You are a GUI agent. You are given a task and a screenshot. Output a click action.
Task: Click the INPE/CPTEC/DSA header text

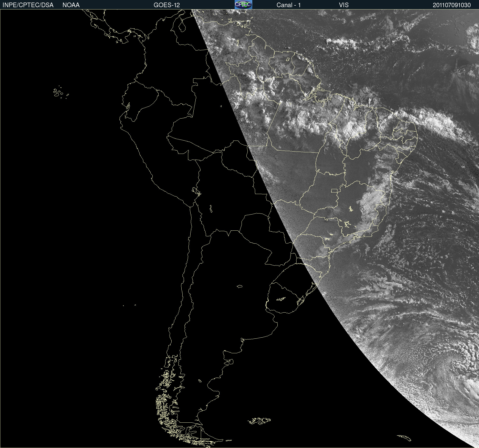pos(28,5)
